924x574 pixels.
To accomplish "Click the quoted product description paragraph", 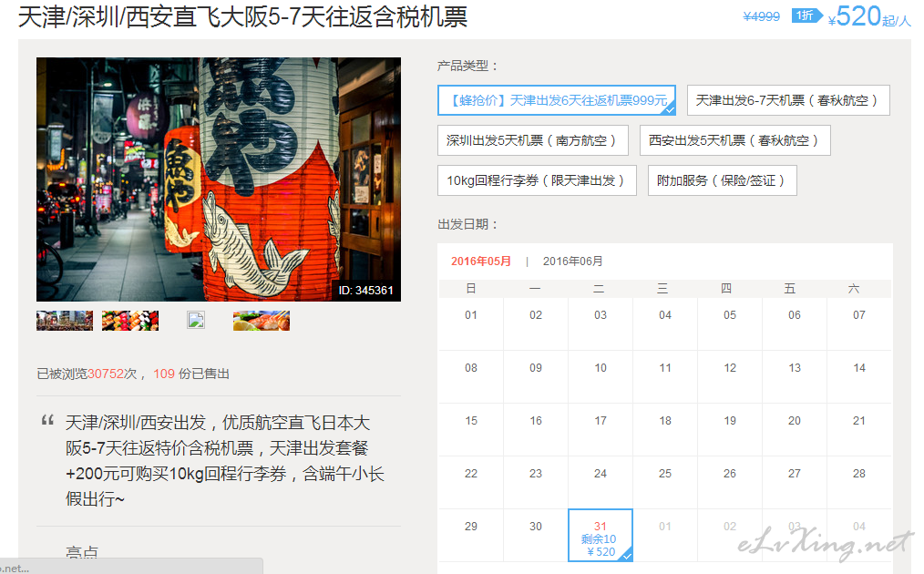I will tap(225, 461).
